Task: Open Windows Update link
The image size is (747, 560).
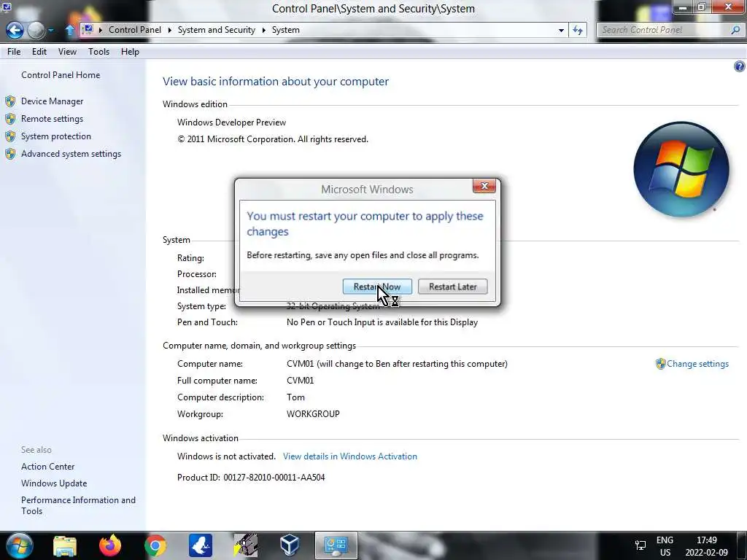Action: click(x=54, y=483)
